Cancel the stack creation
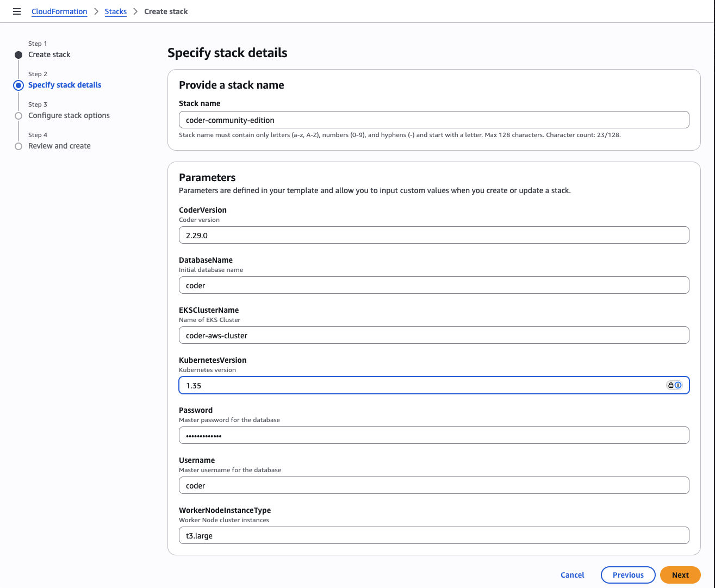 (572, 574)
